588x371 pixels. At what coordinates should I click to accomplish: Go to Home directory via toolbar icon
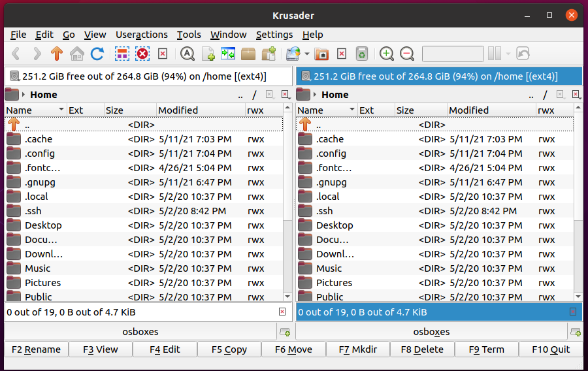[x=77, y=54]
